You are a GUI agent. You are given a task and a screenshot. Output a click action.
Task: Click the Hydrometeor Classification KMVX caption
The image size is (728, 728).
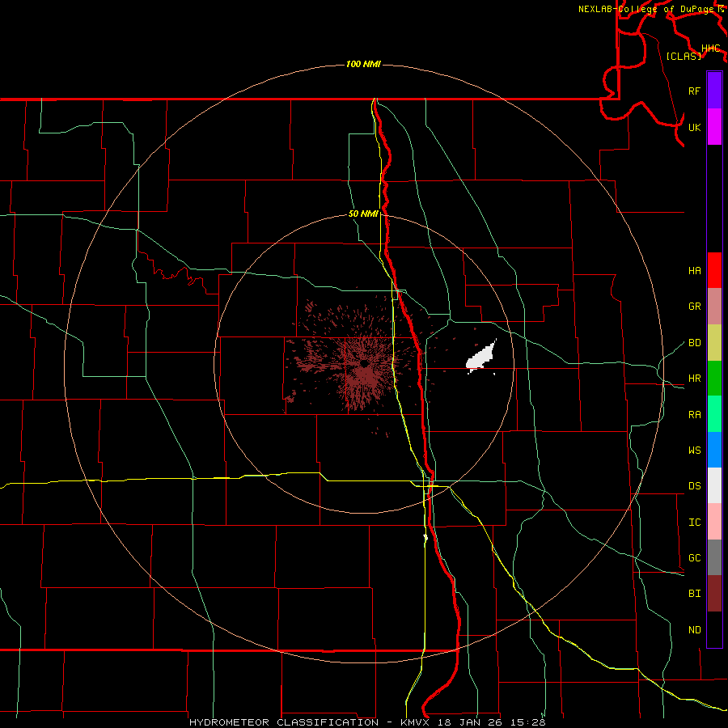pos(367,722)
